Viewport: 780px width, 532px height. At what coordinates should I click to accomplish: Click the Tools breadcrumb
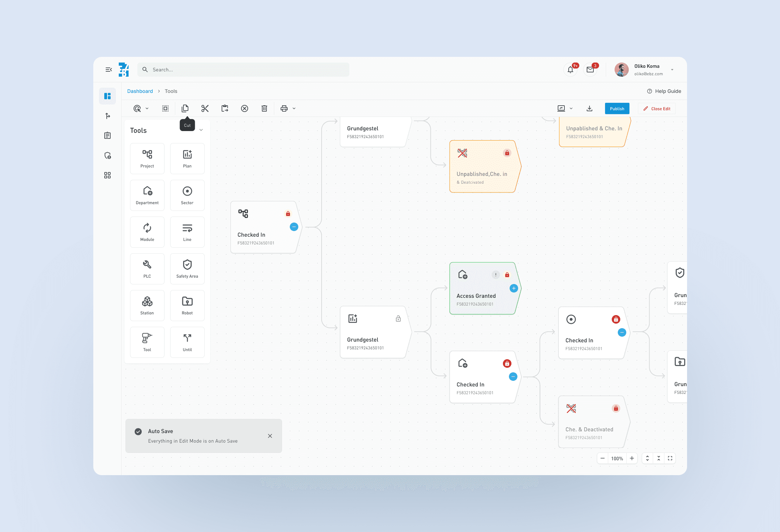coord(171,91)
